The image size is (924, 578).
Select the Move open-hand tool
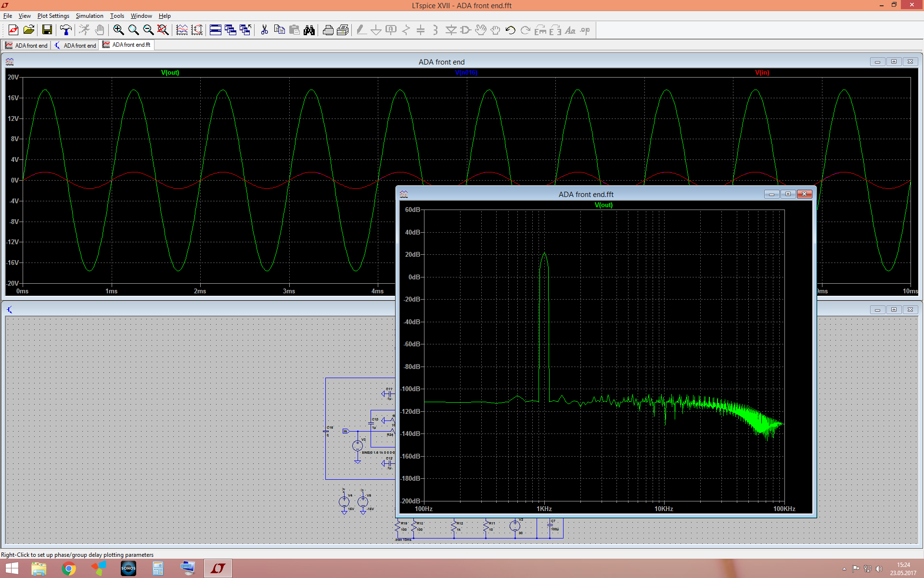tap(481, 30)
